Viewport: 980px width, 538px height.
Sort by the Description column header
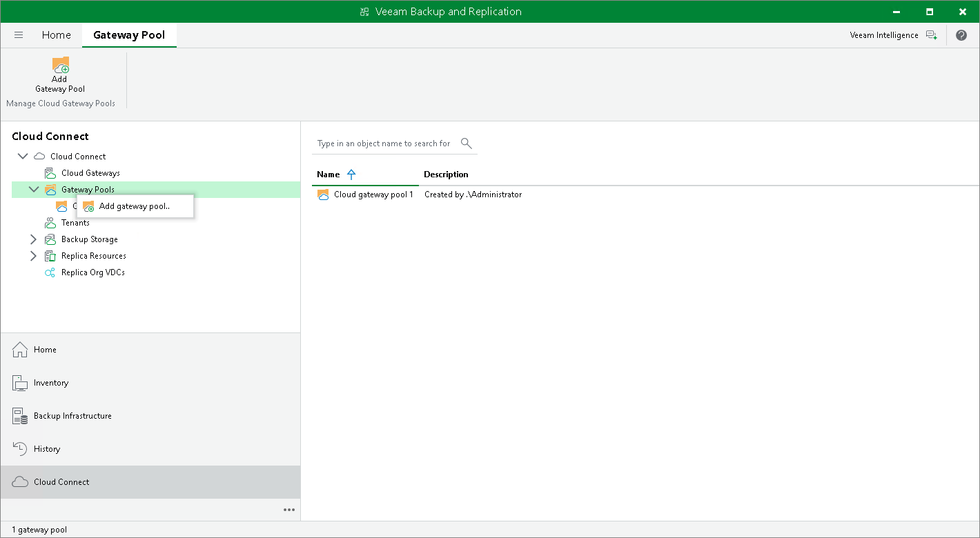pos(446,175)
